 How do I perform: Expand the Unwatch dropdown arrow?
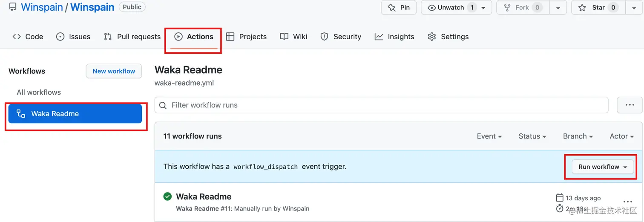pyautogui.click(x=483, y=8)
